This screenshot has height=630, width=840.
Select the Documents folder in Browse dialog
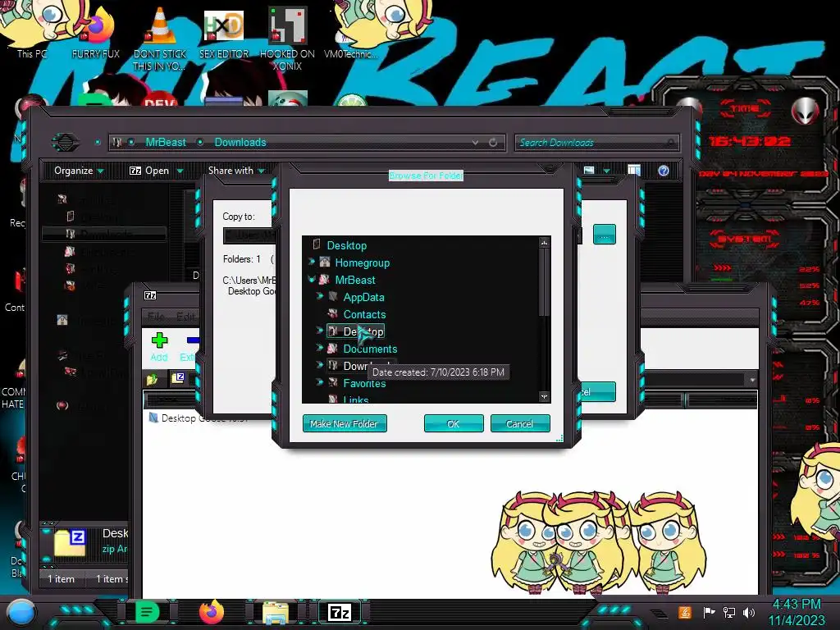[x=370, y=349]
